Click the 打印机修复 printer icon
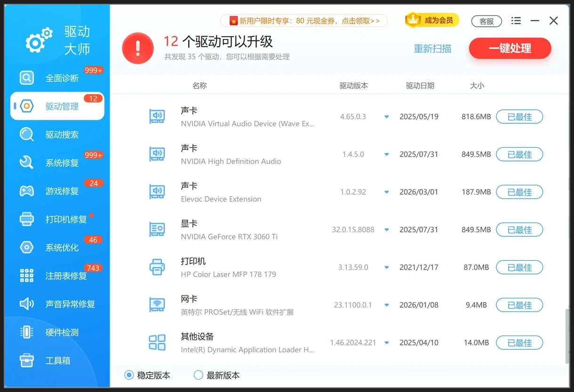 point(27,219)
